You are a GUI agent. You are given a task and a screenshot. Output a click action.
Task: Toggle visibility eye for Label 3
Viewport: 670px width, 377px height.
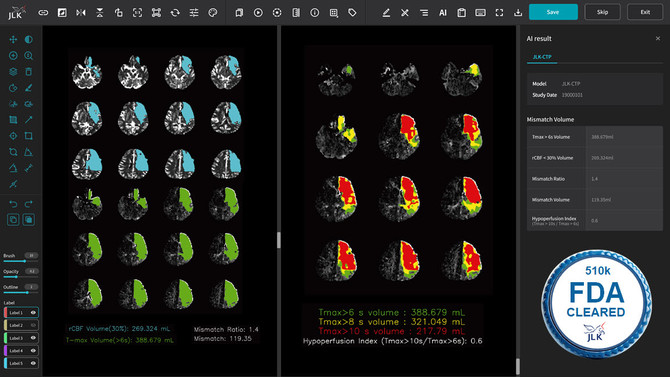(33, 338)
